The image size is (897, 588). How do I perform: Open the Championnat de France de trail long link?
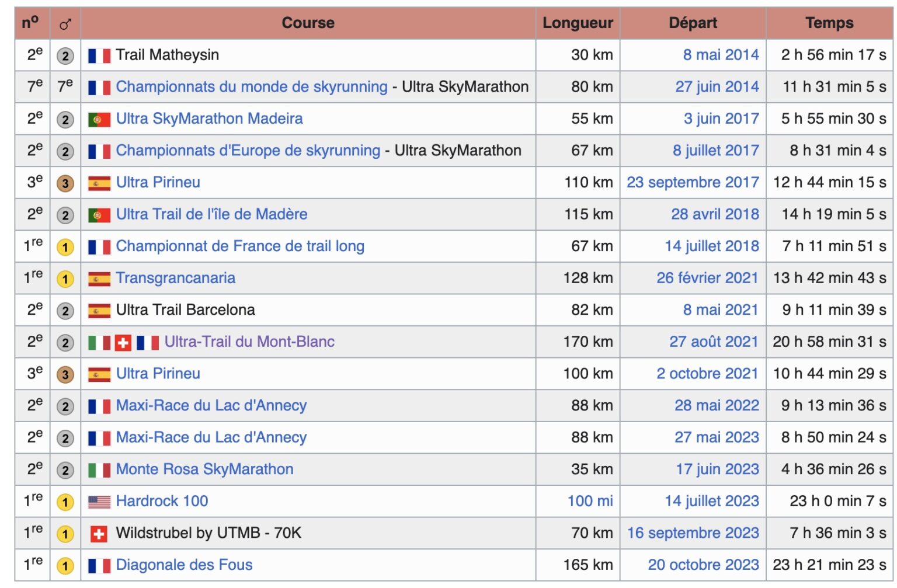(240, 246)
